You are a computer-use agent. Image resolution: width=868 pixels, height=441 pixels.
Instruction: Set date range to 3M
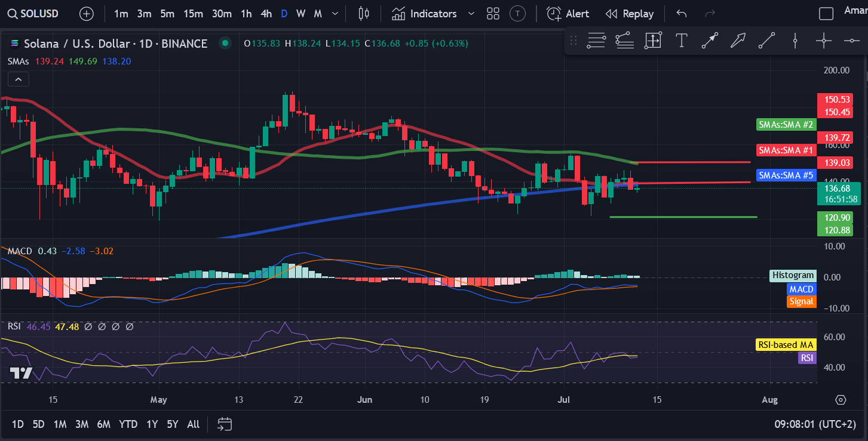[82, 424]
